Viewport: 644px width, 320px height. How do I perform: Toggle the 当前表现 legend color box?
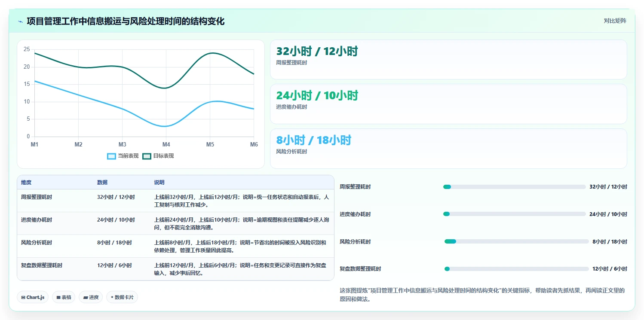click(112, 156)
